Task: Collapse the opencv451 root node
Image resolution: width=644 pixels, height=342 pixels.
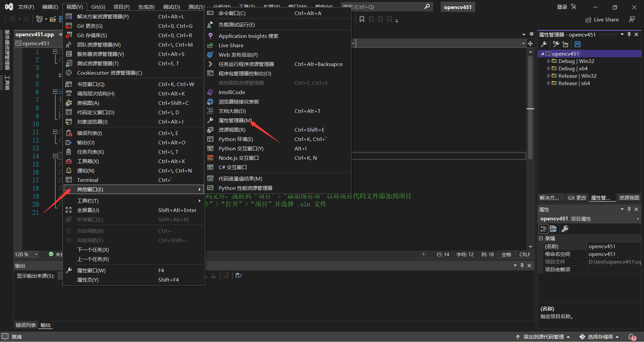Action: [x=542, y=54]
